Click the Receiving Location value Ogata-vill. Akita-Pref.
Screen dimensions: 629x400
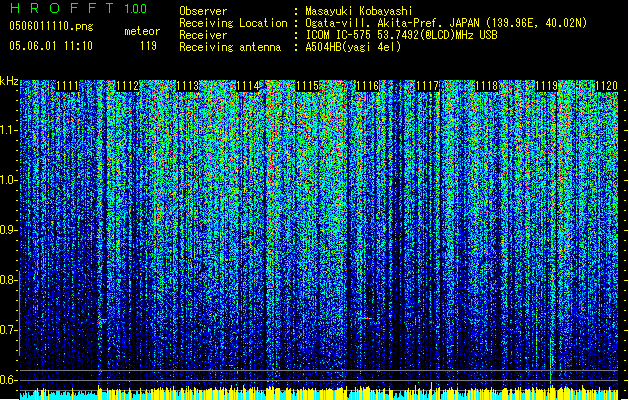(x=374, y=23)
